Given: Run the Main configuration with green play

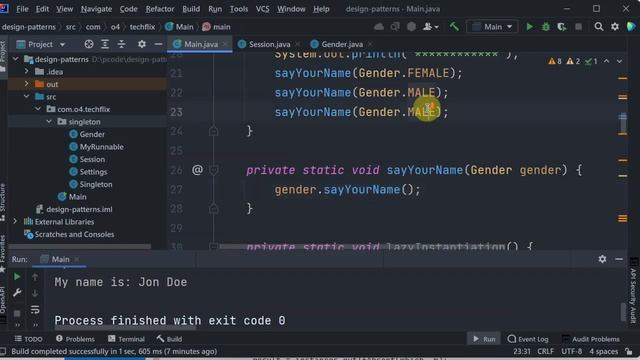Looking at the screenshot, I should tap(529, 27).
